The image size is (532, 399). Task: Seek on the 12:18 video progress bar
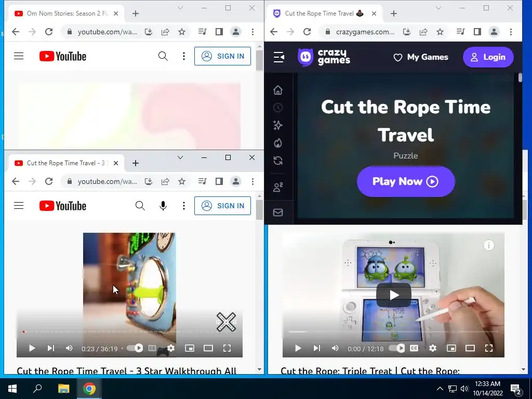click(x=394, y=331)
